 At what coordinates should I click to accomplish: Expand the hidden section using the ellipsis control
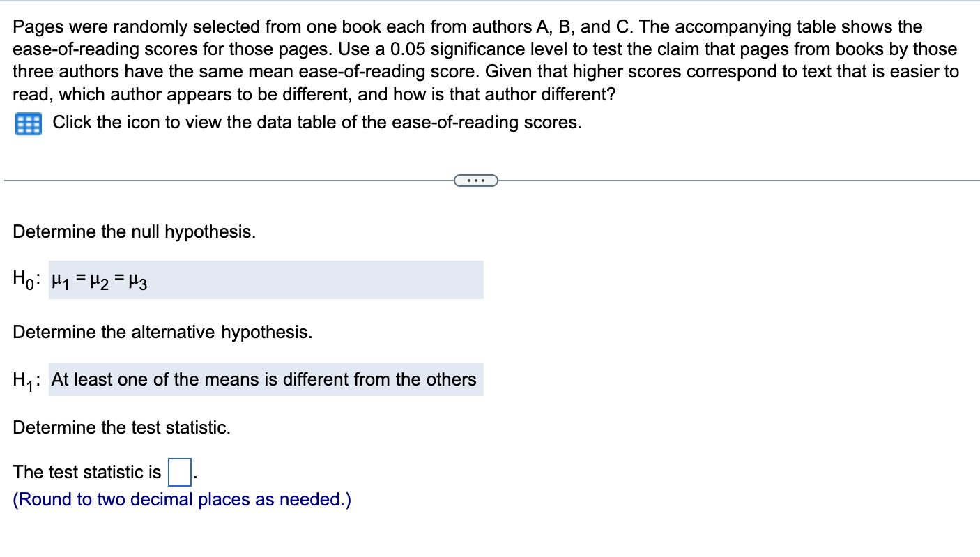point(476,180)
